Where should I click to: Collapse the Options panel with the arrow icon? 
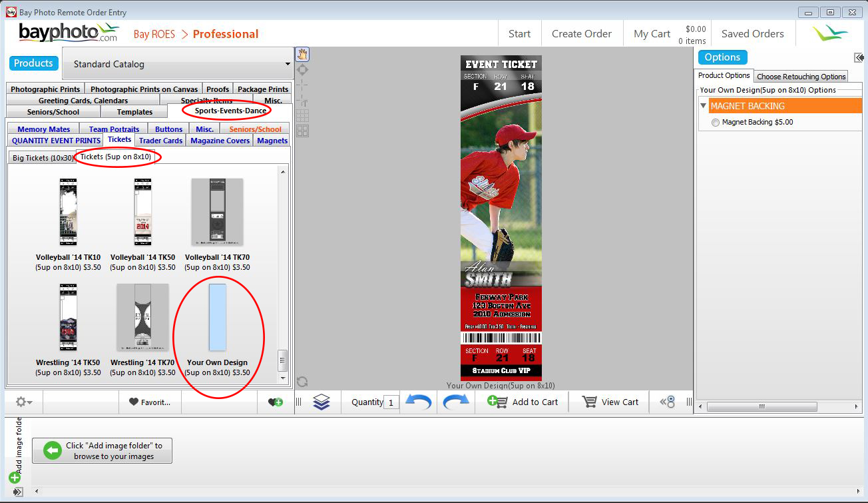pos(859,57)
